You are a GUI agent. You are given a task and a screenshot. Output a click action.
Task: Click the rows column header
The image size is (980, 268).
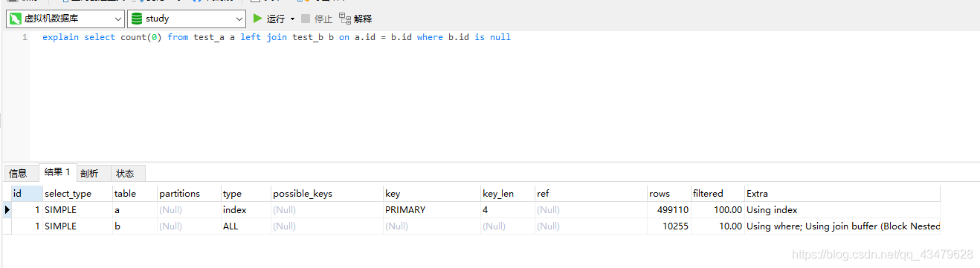tap(668, 193)
